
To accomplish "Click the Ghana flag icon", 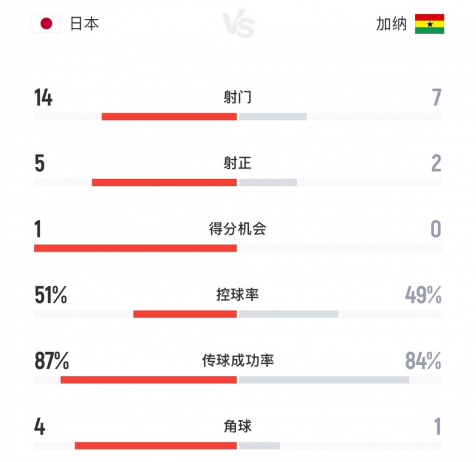I will coord(430,24).
